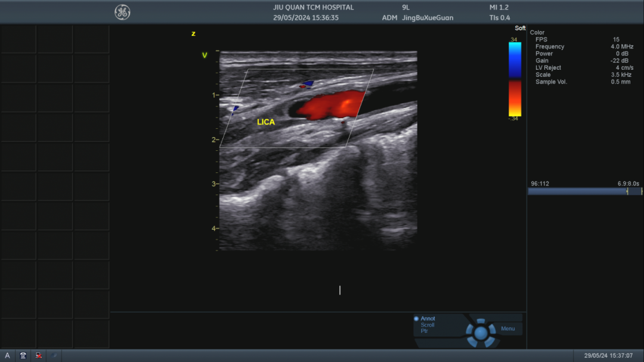
Task: Click the FPS value 15
Action: (x=616, y=39)
